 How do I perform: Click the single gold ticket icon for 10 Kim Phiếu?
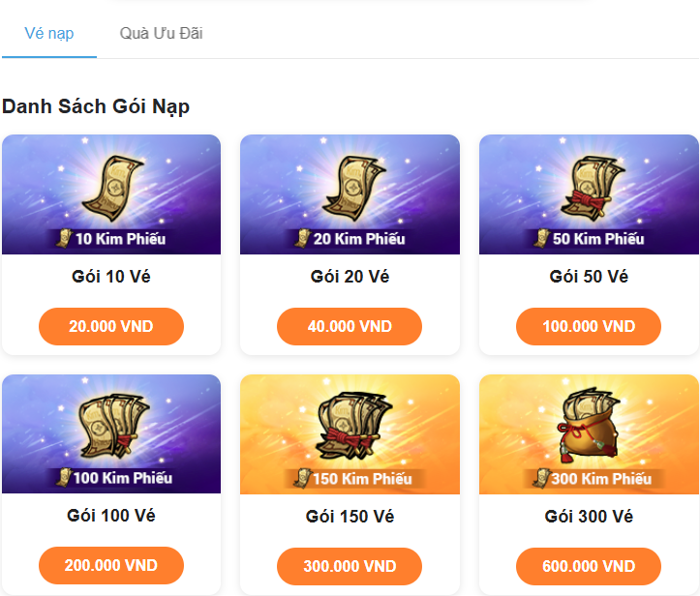(x=113, y=188)
